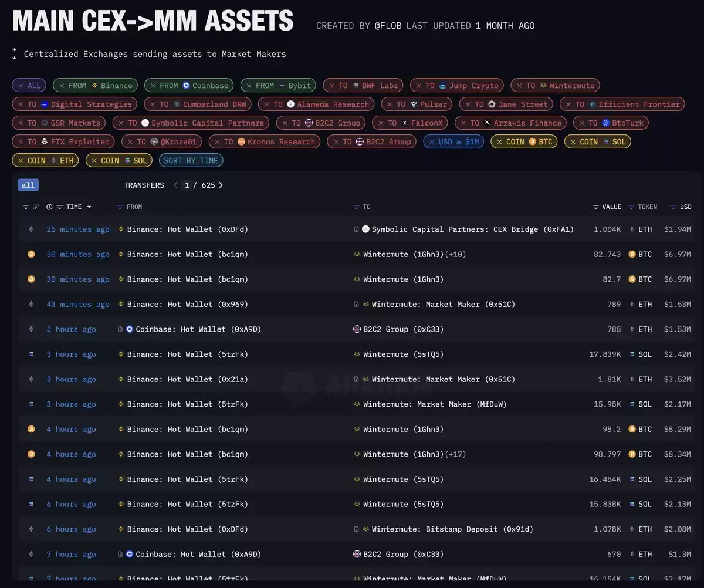The image size is (704, 588).
Task: Click the TO Efficient Frontier filter chip
Action: click(x=622, y=104)
